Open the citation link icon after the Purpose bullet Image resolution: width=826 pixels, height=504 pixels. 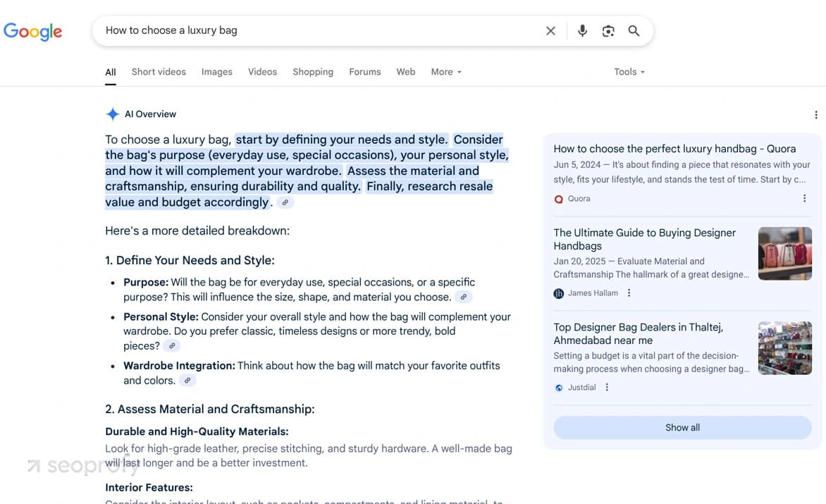pyautogui.click(x=463, y=297)
